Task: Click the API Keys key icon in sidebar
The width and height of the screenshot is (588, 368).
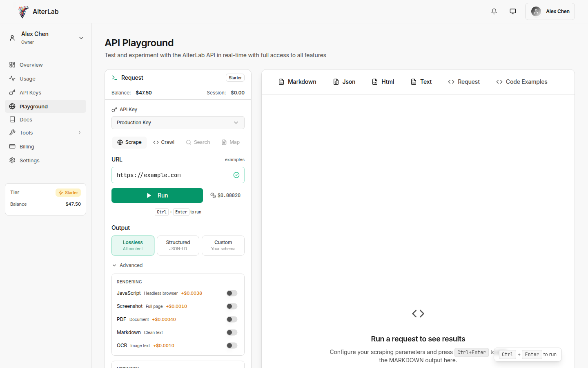Action: 12,92
